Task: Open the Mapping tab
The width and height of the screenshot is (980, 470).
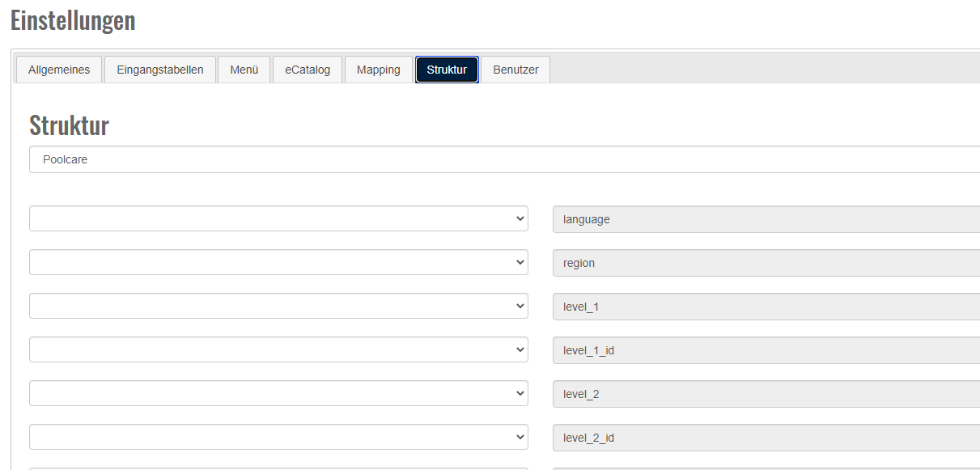Action: (379, 70)
